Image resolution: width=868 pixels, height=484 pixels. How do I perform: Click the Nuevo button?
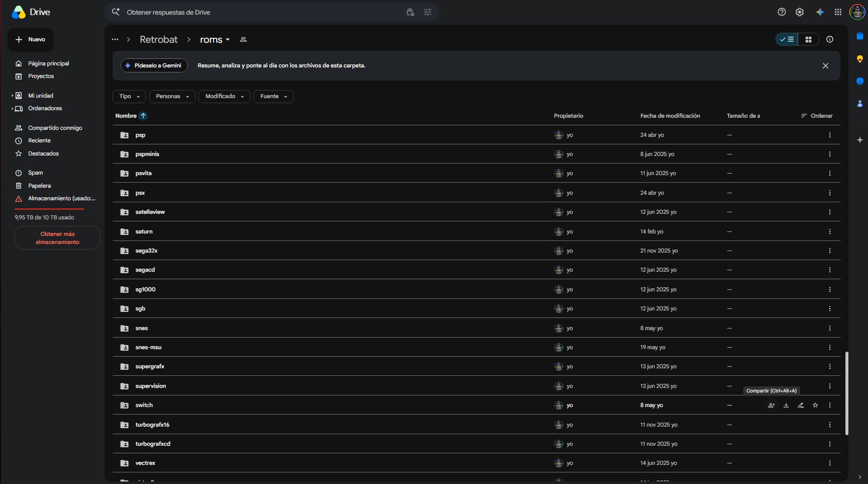tap(30, 39)
